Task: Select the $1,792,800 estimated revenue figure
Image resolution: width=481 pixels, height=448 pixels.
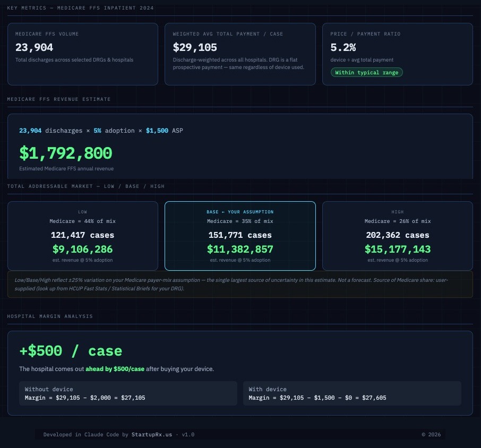Action: click(66, 153)
